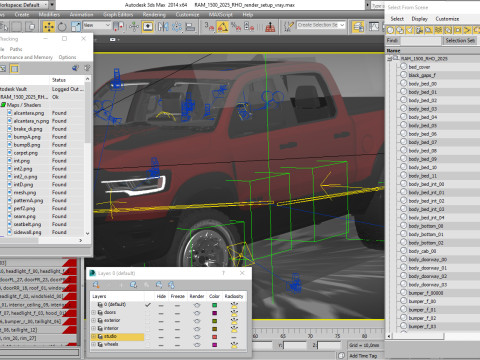Expand the wheels layer
Screen dimensions: 480x360
(x=94, y=345)
